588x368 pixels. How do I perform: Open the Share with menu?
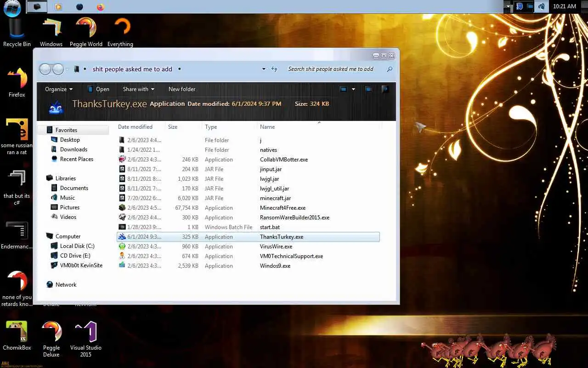click(138, 89)
